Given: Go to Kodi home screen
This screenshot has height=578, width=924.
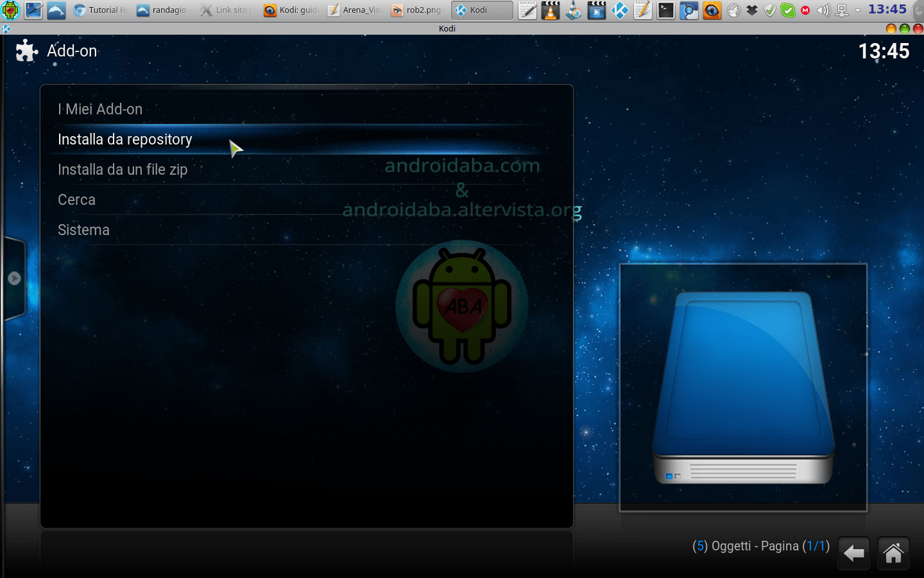Looking at the screenshot, I should point(893,553).
